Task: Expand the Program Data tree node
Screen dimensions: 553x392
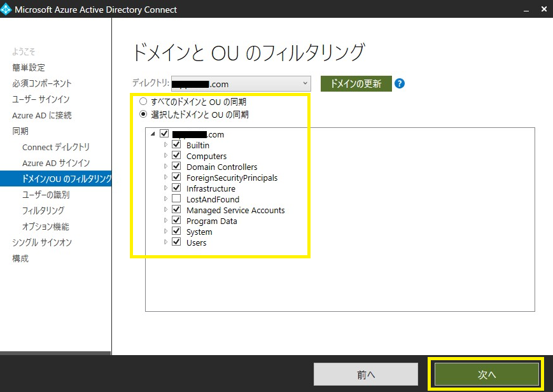Action: pyautogui.click(x=165, y=221)
